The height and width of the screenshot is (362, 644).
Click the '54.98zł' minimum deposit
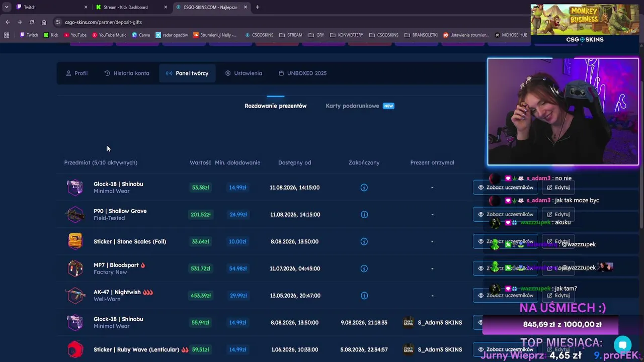(238, 268)
